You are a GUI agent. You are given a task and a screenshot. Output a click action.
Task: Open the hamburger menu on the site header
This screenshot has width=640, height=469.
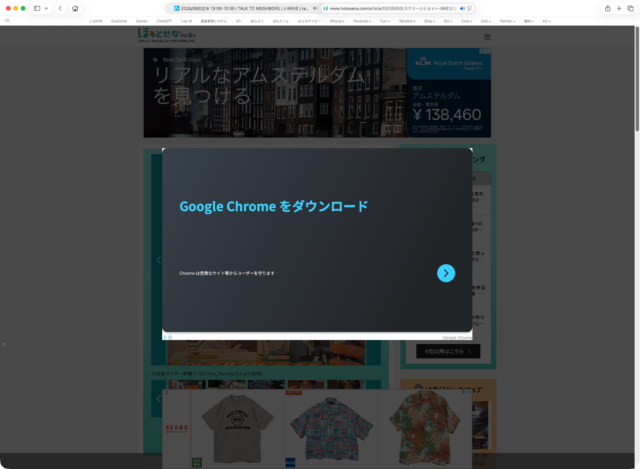[487, 37]
